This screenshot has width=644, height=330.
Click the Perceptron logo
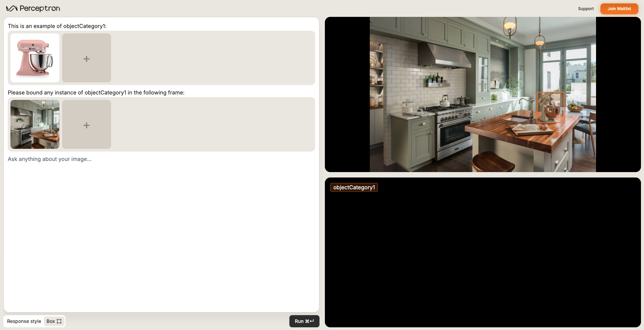click(x=33, y=8)
